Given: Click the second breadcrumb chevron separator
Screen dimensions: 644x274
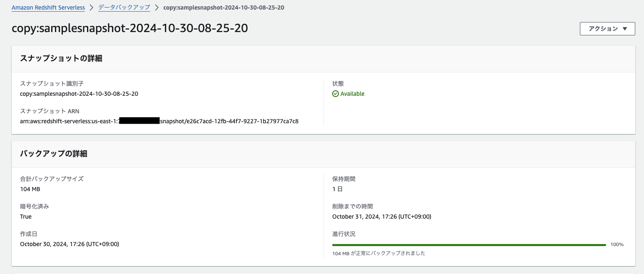Looking at the screenshot, I should tap(157, 7).
